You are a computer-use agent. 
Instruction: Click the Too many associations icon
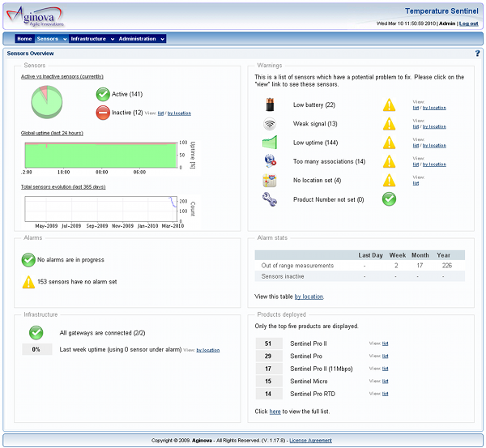point(270,161)
